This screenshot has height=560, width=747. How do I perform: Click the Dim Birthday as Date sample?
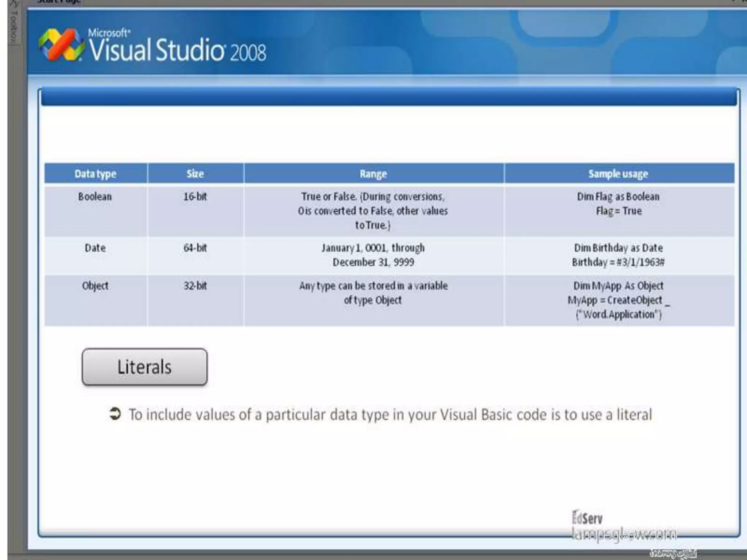coord(619,256)
